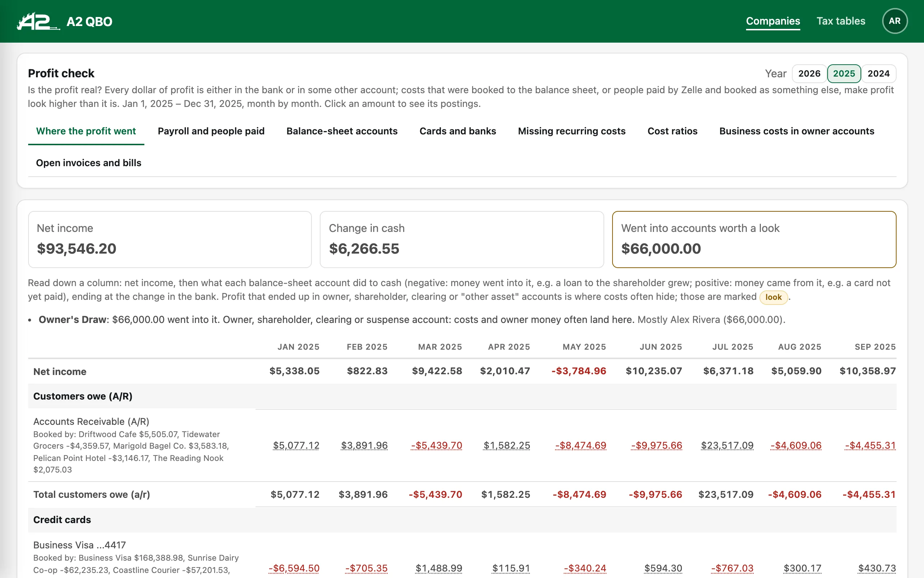Open A/R amount -$9,975.66 for June
The width and height of the screenshot is (924, 578).
pyautogui.click(x=656, y=445)
